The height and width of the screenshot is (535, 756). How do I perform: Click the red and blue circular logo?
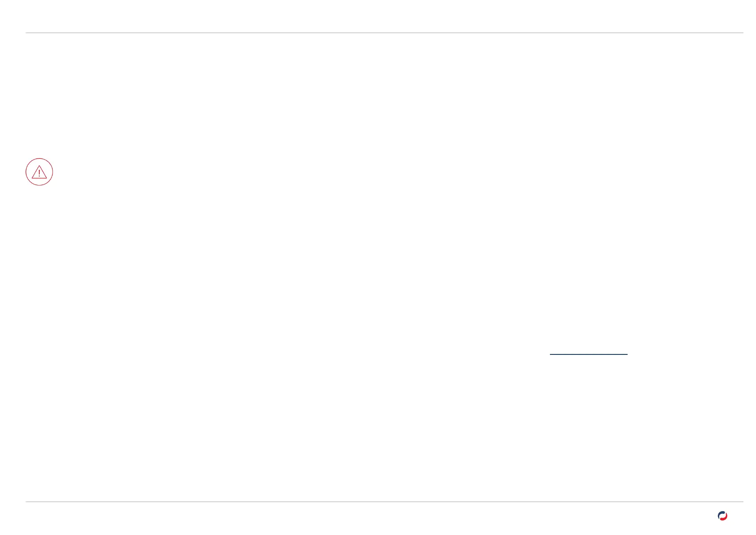722,516
